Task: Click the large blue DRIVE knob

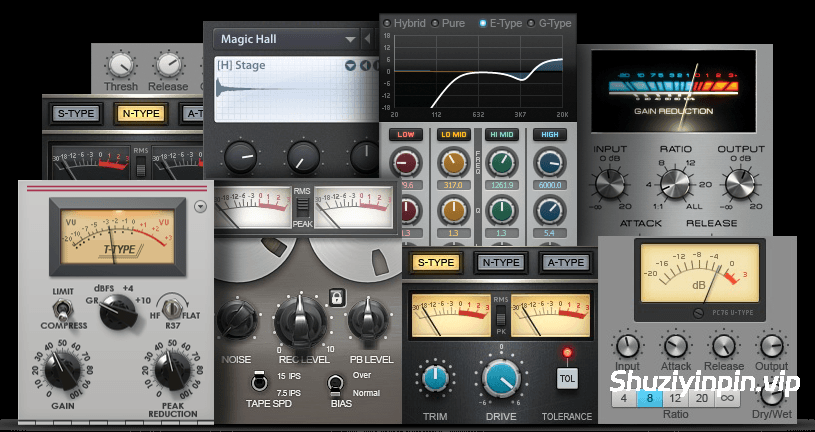Action: pos(501,378)
